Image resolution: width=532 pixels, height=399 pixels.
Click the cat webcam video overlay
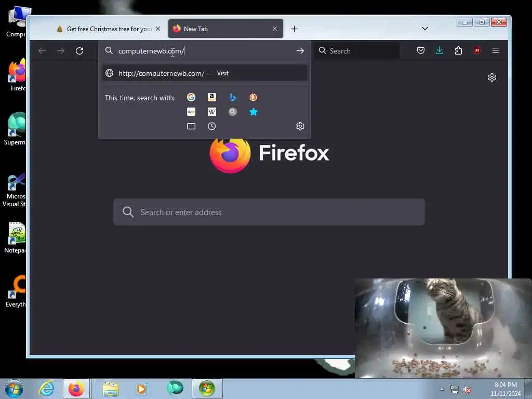point(443,328)
